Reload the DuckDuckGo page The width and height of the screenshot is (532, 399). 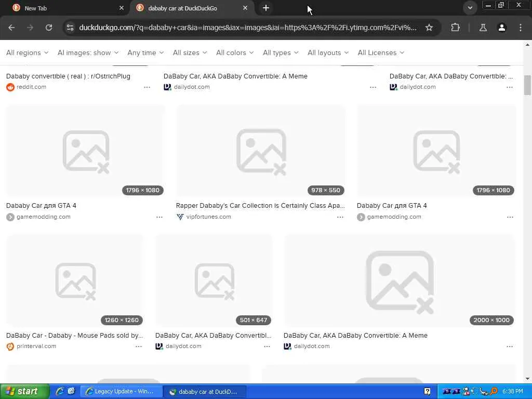(49, 28)
